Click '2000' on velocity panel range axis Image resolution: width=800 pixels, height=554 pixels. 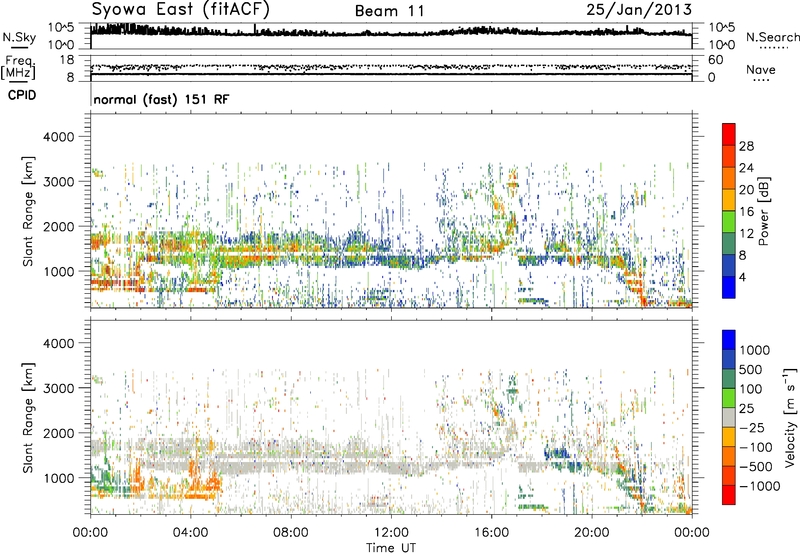click(59, 433)
